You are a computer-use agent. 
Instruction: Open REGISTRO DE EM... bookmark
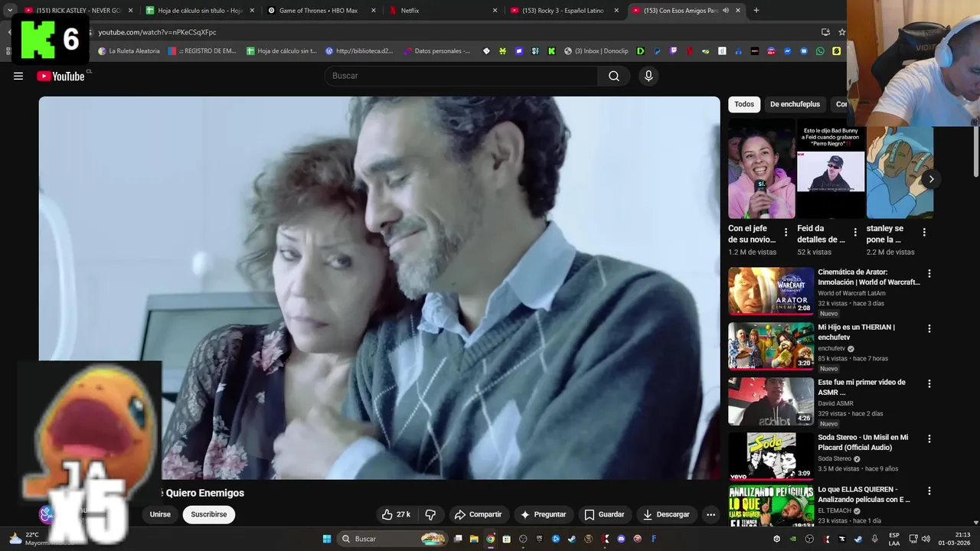(202, 51)
